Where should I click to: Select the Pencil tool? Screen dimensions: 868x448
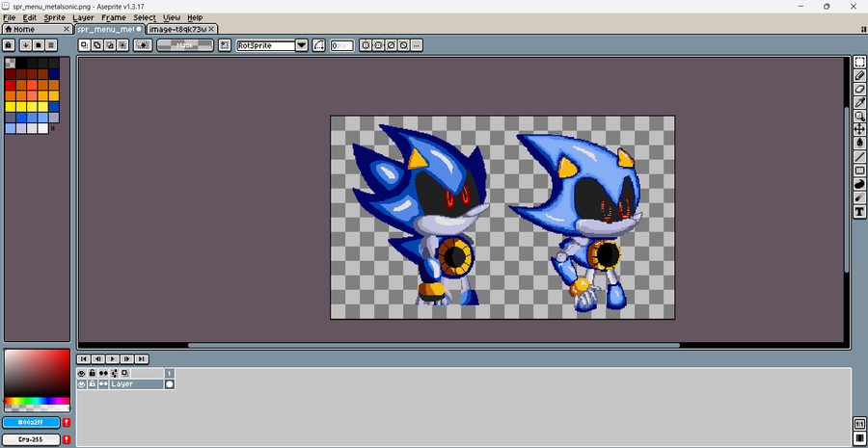click(x=859, y=75)
